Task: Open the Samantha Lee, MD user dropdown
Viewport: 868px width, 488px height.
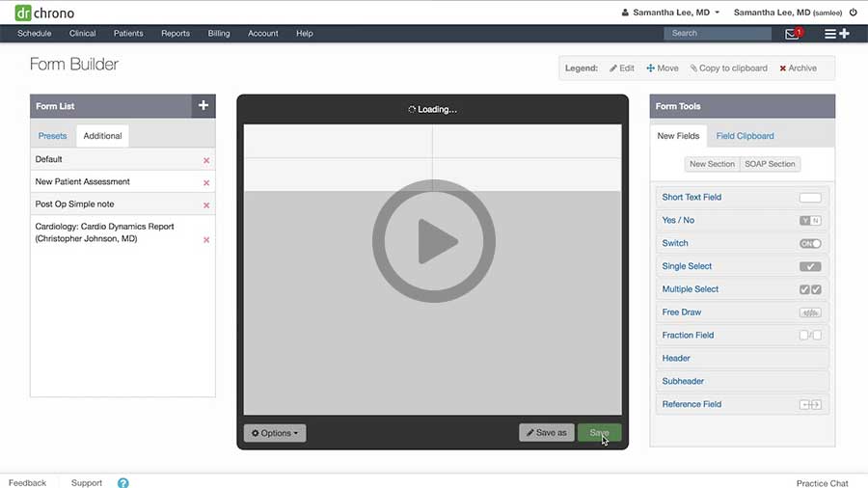Action: tap(670, 13)
